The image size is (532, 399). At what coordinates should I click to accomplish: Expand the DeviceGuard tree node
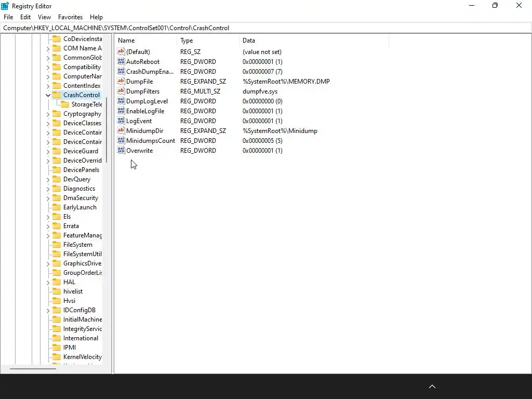(x=48, y=151)
